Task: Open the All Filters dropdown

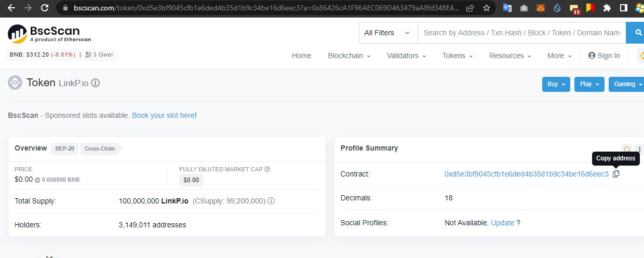Action: [388, 33]
